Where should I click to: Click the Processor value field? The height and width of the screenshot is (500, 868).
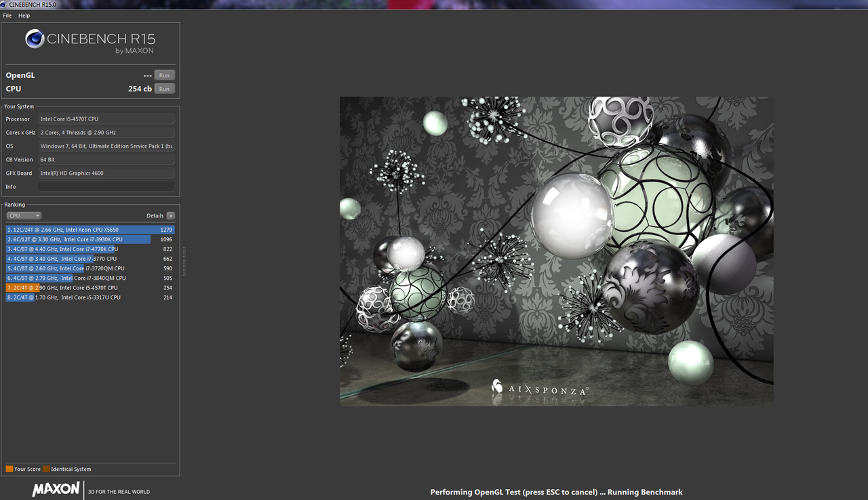[x=106, y=119]
